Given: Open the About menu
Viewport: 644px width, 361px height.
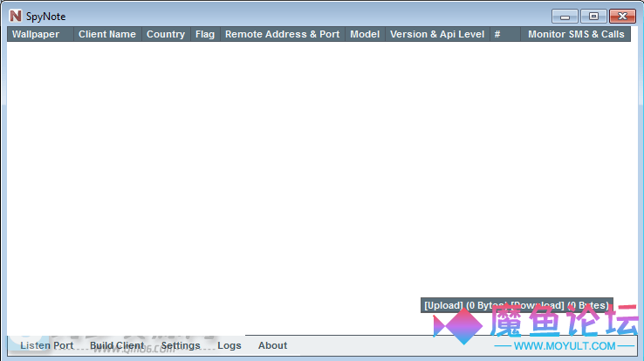Looking at the screenshot, I should 273,345.
